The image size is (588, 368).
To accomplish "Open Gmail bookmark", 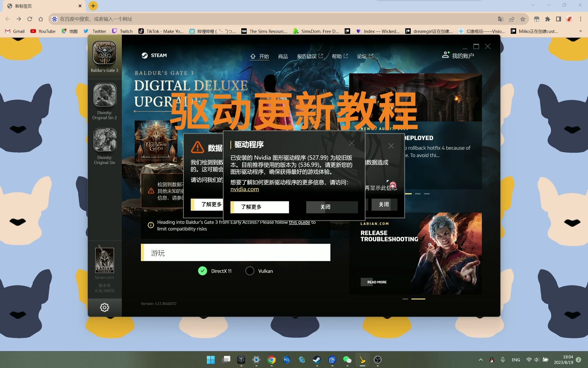I will pos(15,31).
